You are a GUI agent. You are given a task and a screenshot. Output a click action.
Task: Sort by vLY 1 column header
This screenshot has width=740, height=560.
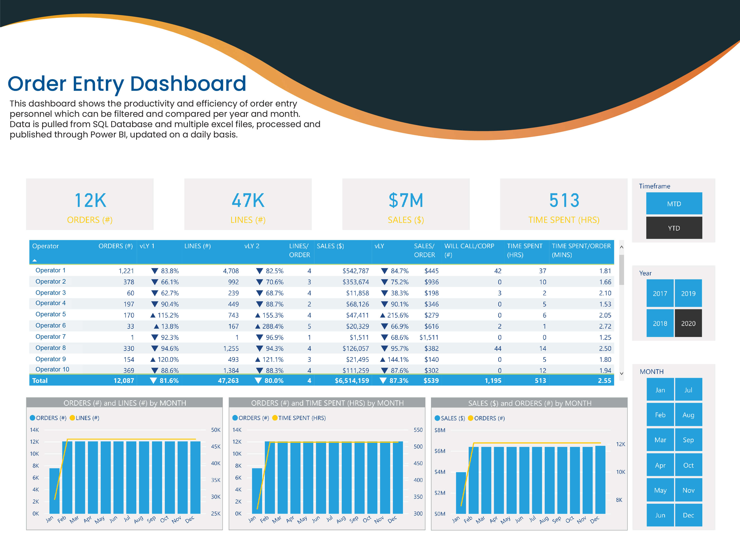[x=147, y=246]
